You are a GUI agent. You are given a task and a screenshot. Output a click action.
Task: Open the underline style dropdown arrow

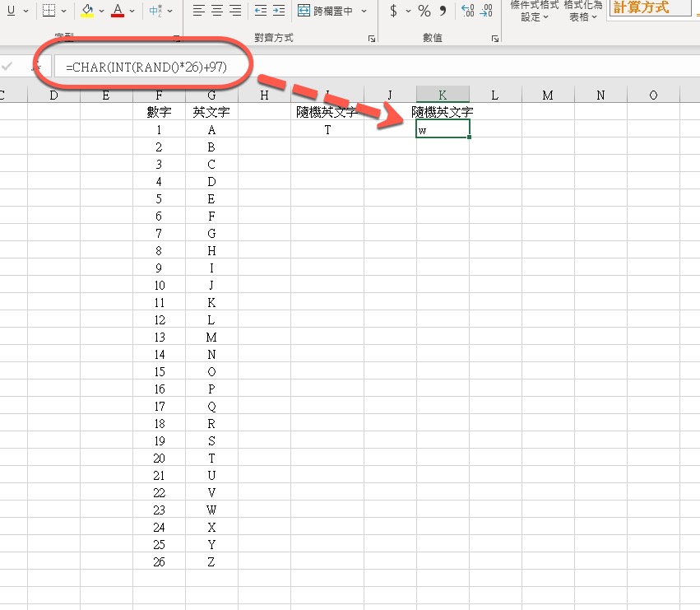[x=25, y=11]
